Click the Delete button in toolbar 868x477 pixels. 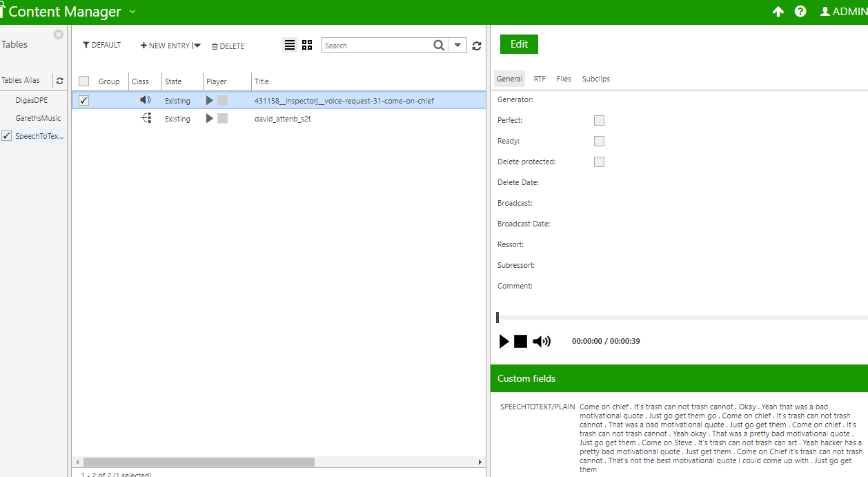tap(228, 46)
